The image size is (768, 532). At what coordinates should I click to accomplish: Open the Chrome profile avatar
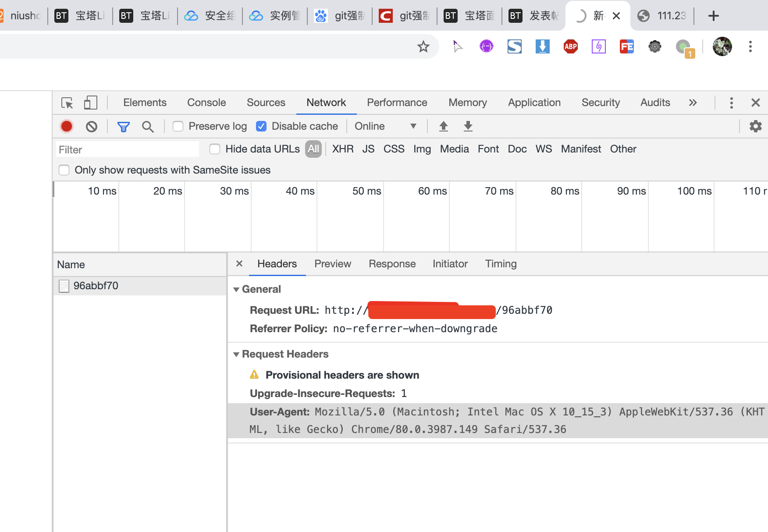722,46
